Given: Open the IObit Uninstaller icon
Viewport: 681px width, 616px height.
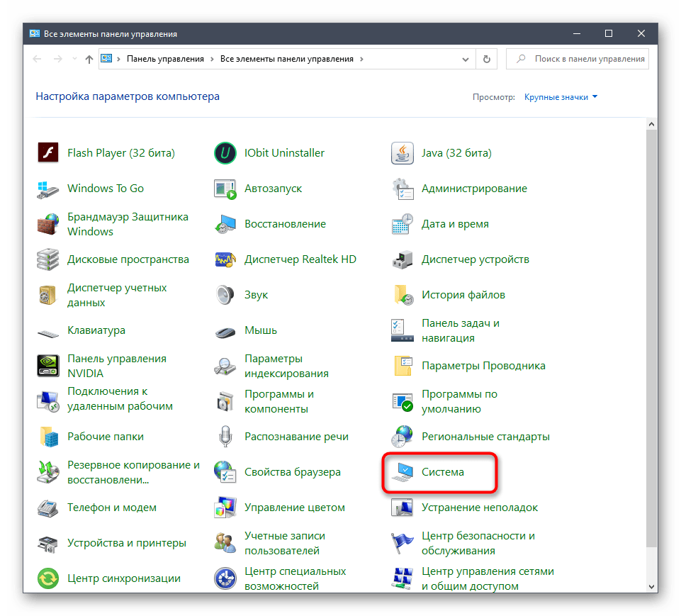Looking at the screenshot, I should [225, 153].
